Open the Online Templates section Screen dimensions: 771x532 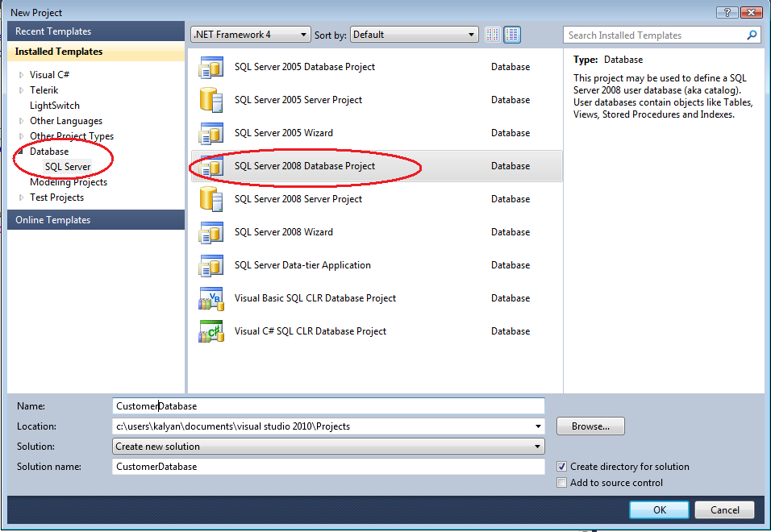click(96, 220)
